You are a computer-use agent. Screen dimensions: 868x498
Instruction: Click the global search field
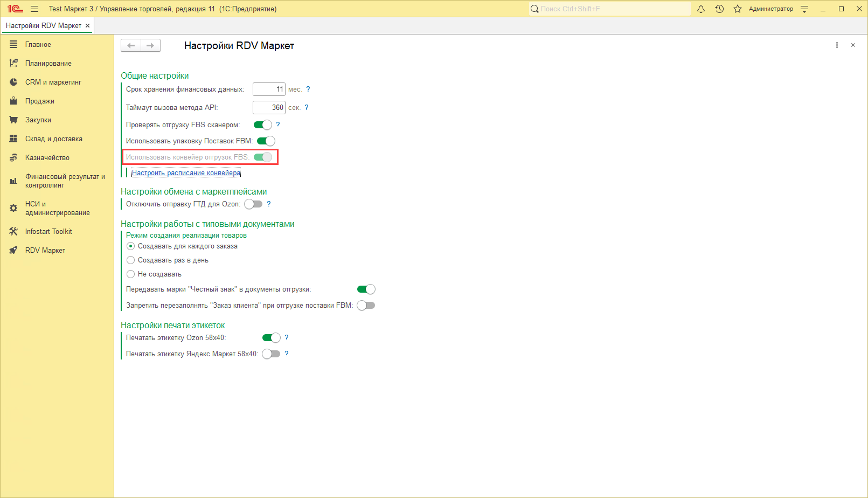pos(609,9)
